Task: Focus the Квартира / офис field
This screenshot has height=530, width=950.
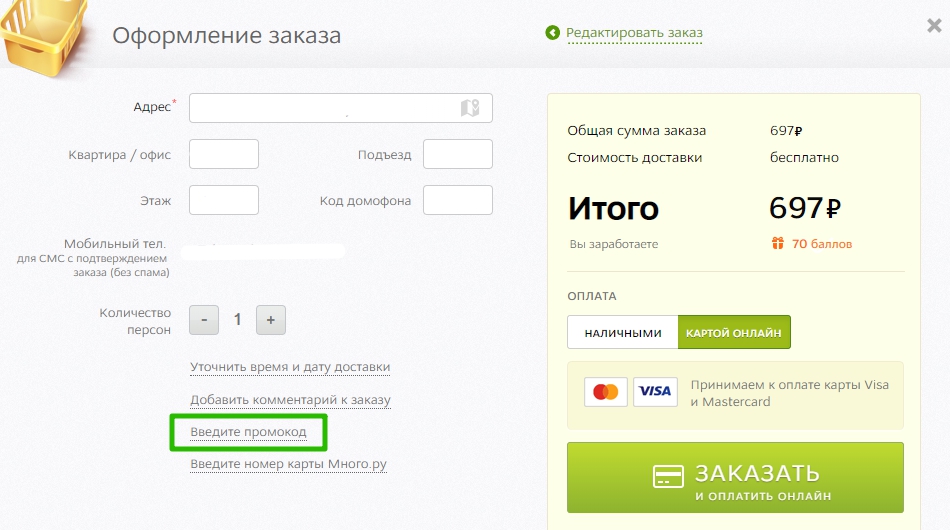Action: [x=224, y=154]
